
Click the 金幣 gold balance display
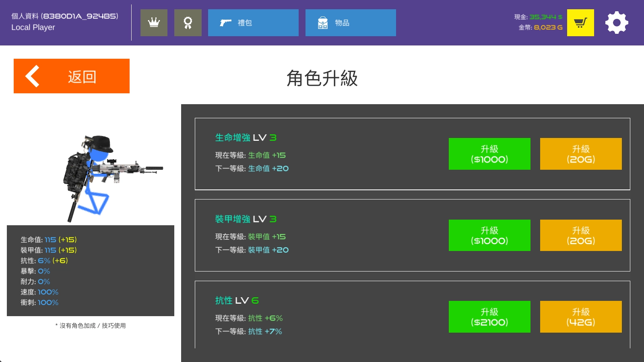point(540,27)
